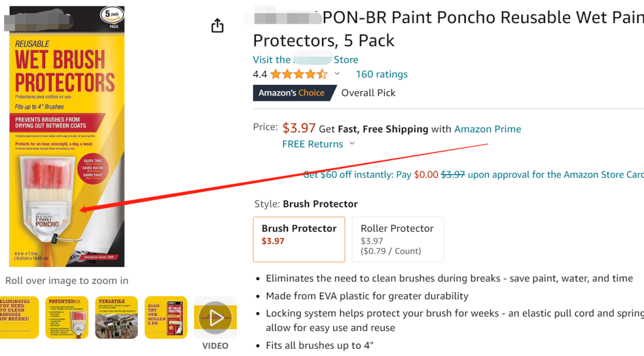This screenshot has height=356, width=644.
Task: Open the star rating breakdown chevron
Action: click(337, 74)
